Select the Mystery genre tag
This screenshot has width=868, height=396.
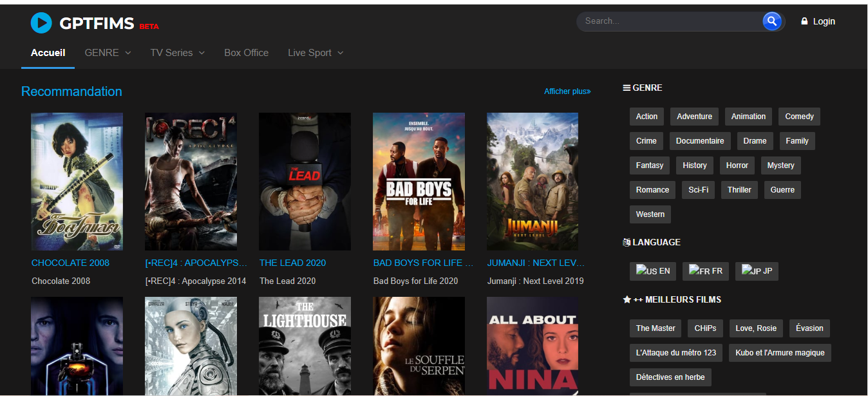click(x=781, y=165)
